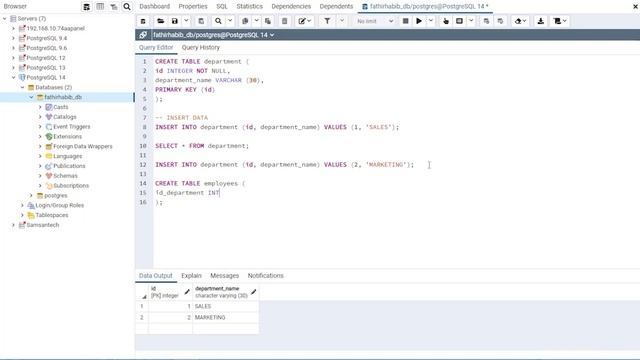This screenshot has width=640, height=360.
Task: Click the connection status link icon
Action: (143, 35)
